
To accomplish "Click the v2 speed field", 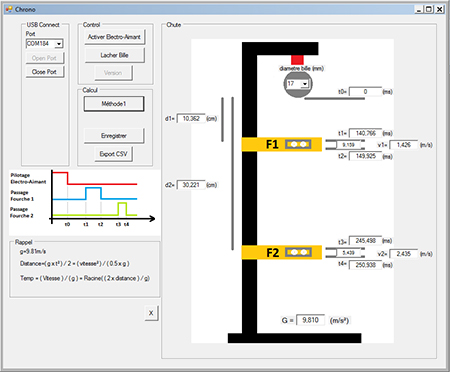I will pyautogui.click(x=403, y=254).
